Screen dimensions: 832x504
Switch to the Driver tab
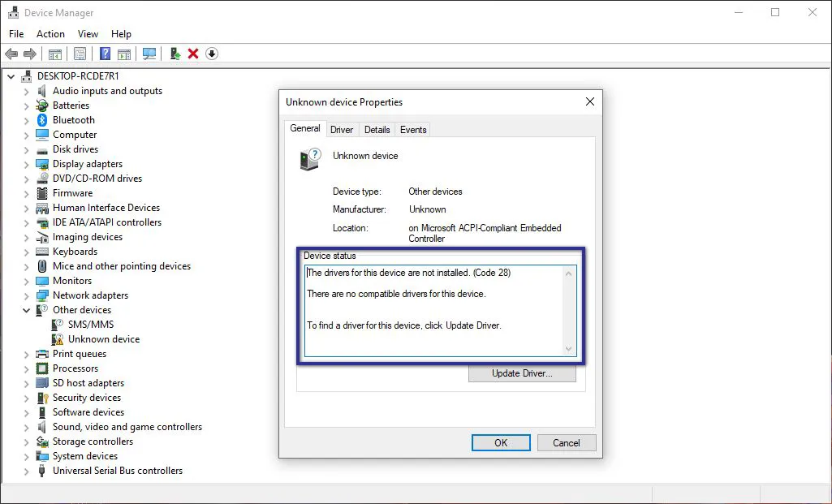(x=342, y=130)
